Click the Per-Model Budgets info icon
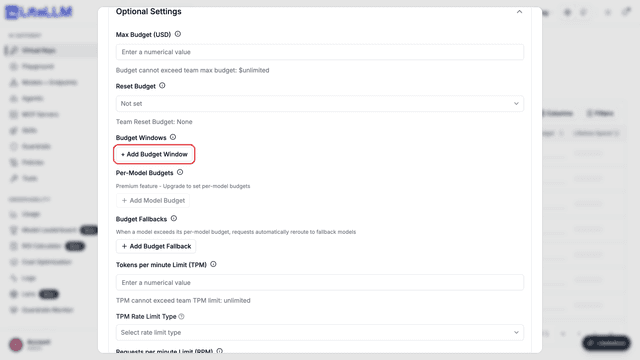This screenshot has width=640, height=360. tap(180, 172)
